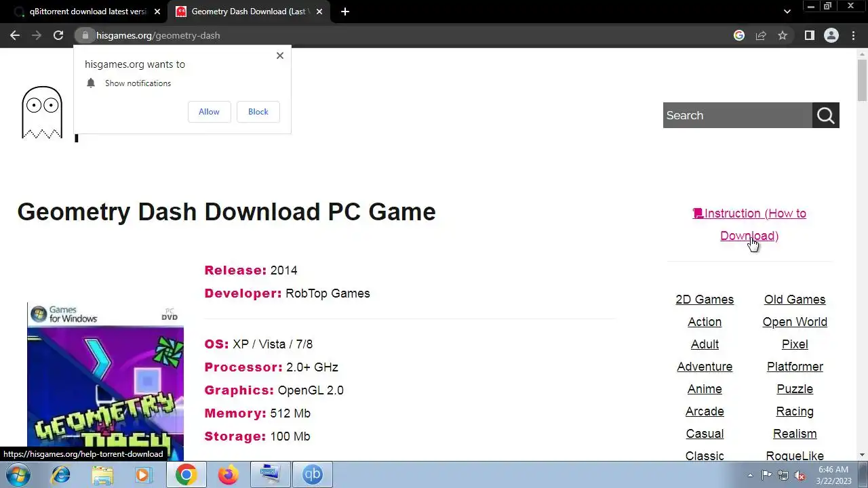Viewport: 868px width, 488px height.
Task: Open the Casual category
Action: (705, 434)
